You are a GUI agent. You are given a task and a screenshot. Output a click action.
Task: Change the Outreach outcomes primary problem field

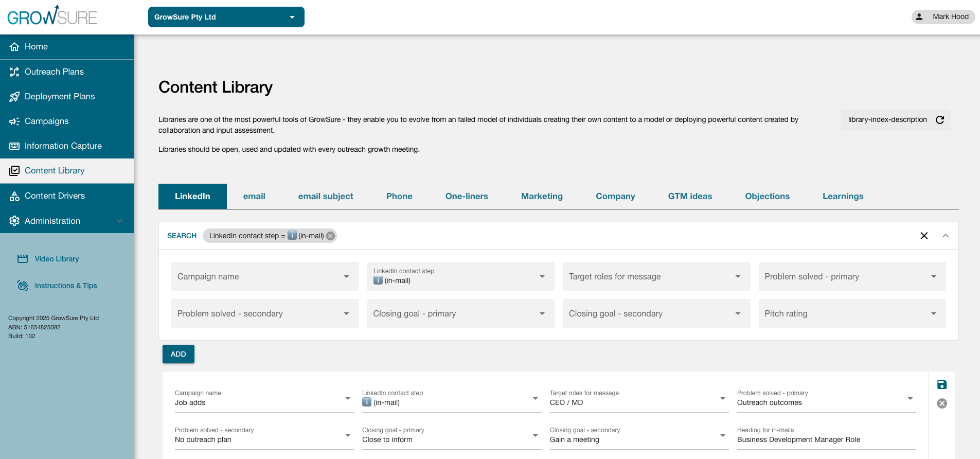pos(827,399)
